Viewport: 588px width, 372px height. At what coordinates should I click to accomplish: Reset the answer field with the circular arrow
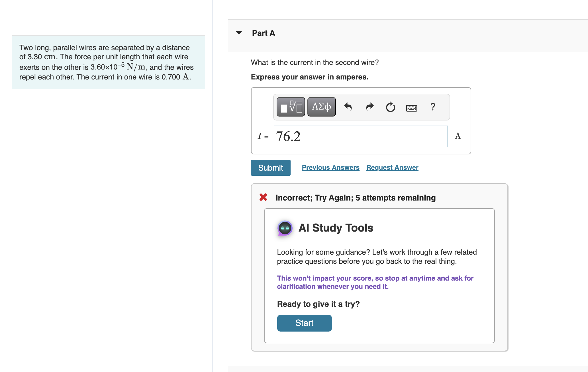(x=391, y=107)
